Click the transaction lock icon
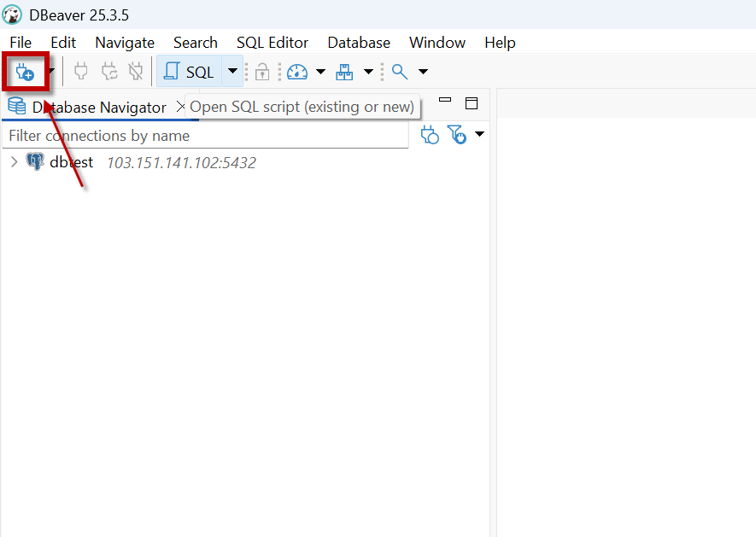Image resolution: width=756 pixels, height=537 pixels. [263, 73]
